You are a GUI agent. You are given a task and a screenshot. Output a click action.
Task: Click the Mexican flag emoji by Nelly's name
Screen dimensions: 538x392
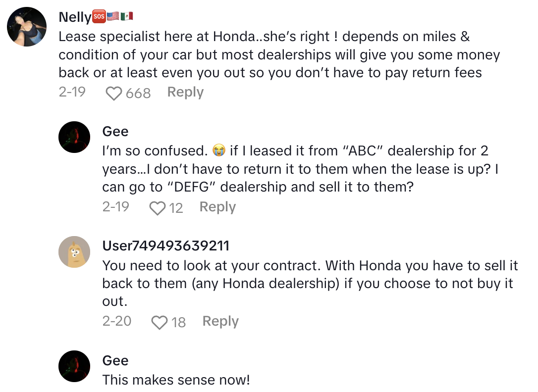(127, 16)
